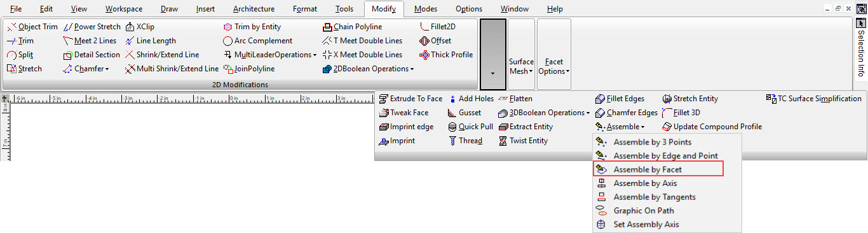Choose the Tweak Face tool
Viewport: 868px width, 233px height.
click(x=403, y=113)
